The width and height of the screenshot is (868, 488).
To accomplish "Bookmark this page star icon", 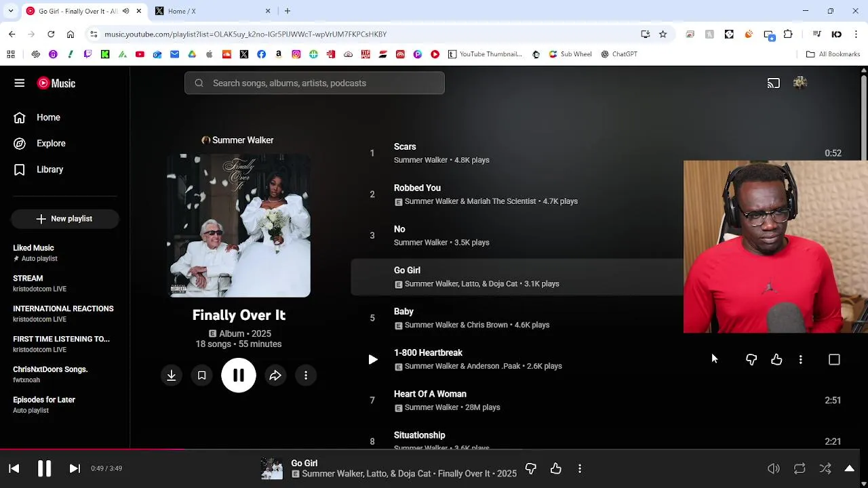I will tap(663, 34).
